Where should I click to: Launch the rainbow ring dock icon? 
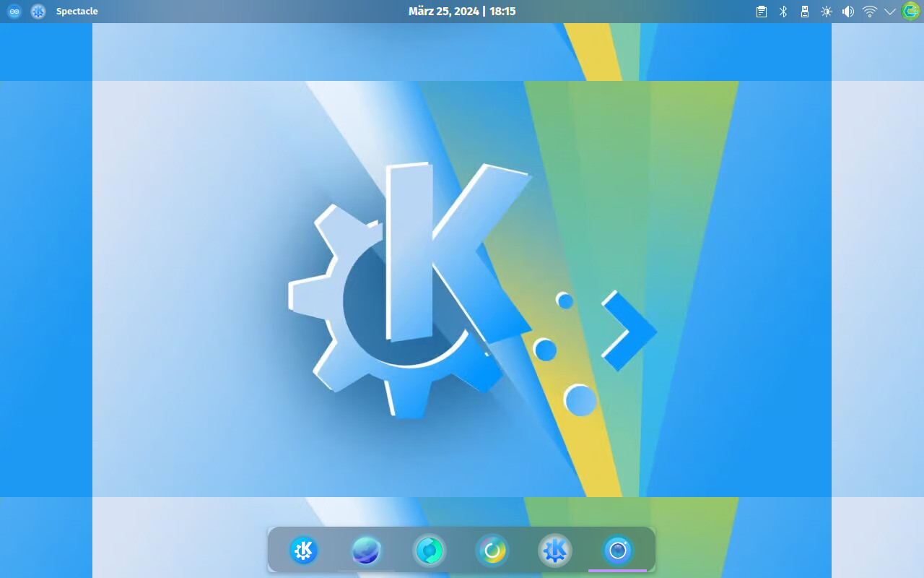click(x=492, y=551)
